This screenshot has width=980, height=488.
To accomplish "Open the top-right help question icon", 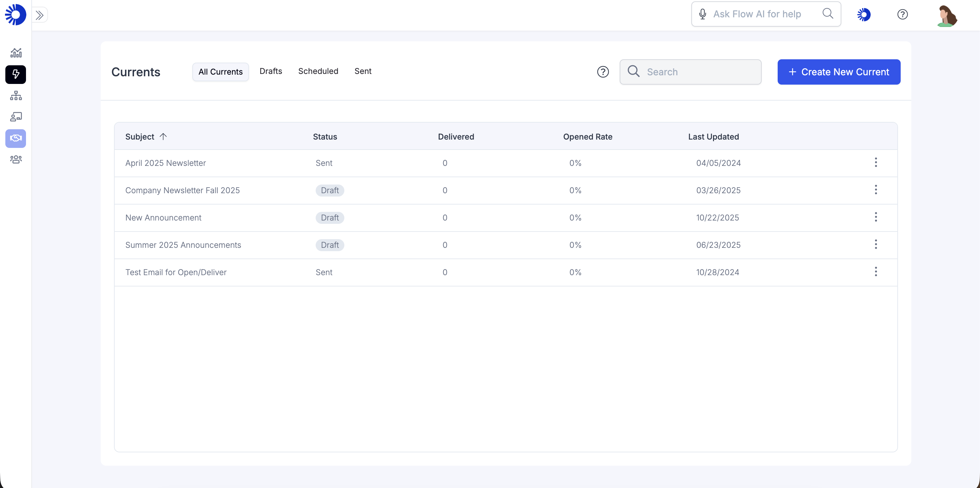I will coord(902,14).
